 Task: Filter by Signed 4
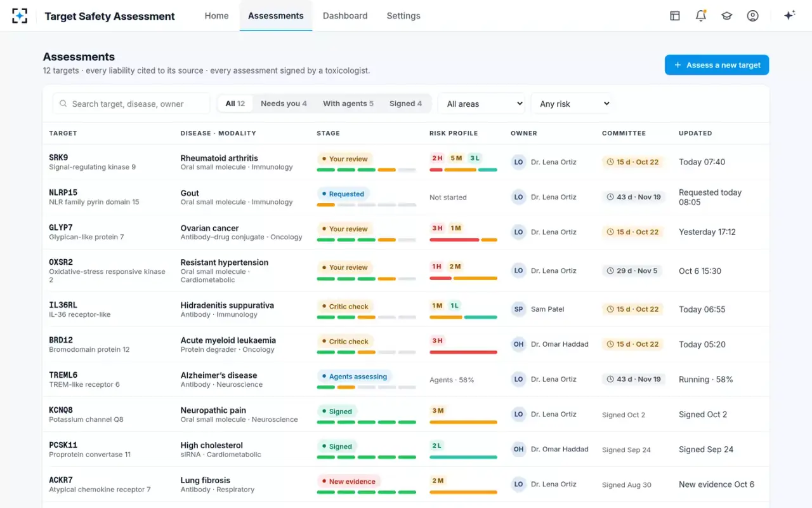405,104
